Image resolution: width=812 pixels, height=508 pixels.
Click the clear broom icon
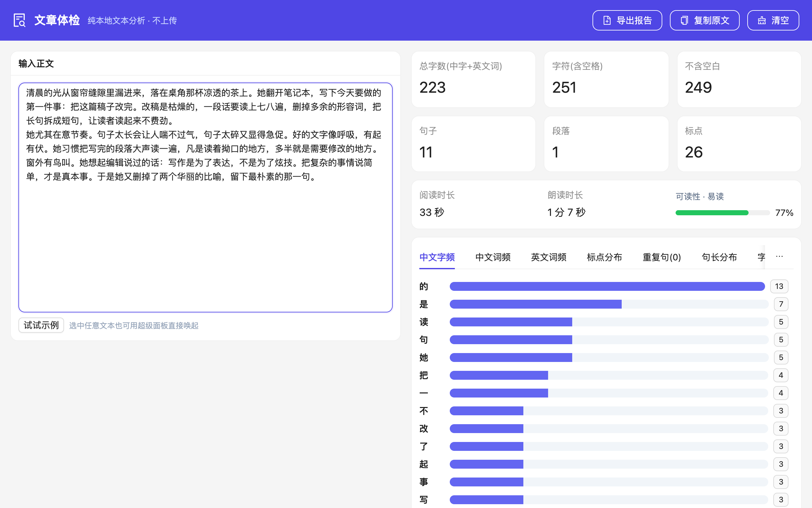762,21
